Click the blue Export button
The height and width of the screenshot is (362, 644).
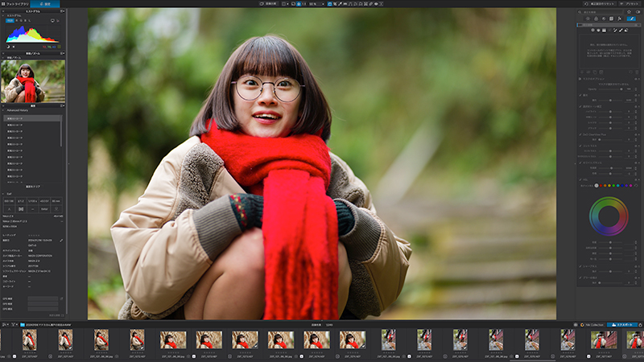click(x=621, y=325)
